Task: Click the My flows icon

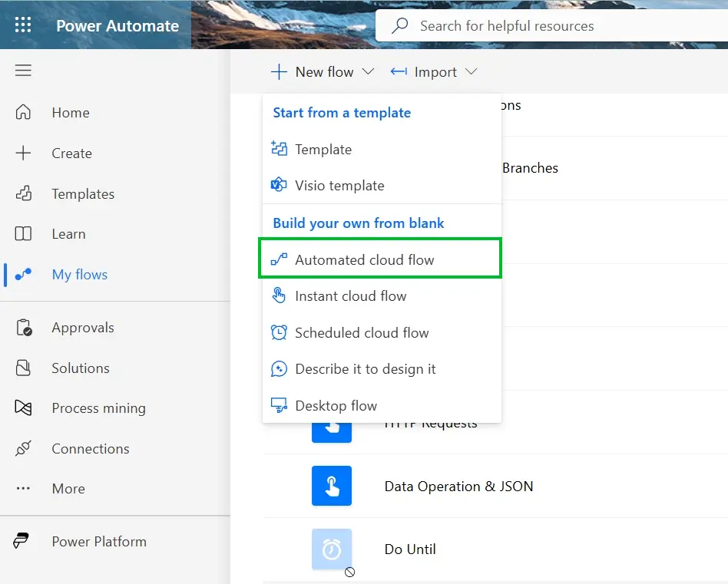Action: pos(23,274)
